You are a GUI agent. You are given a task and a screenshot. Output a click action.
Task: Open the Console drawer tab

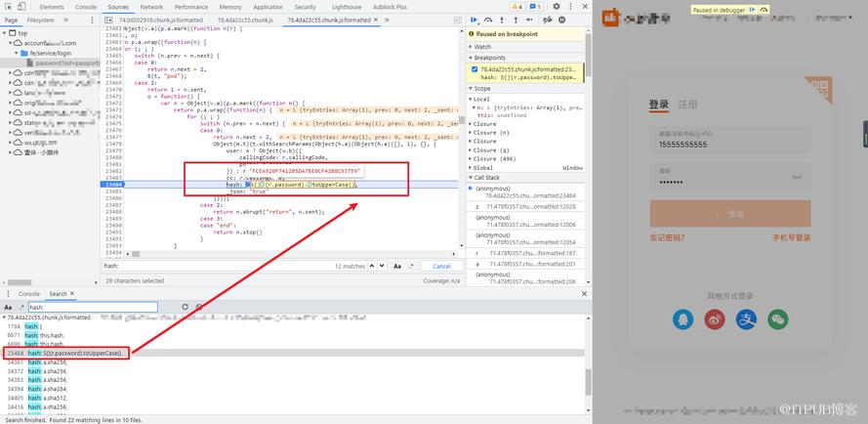(29, 294)
